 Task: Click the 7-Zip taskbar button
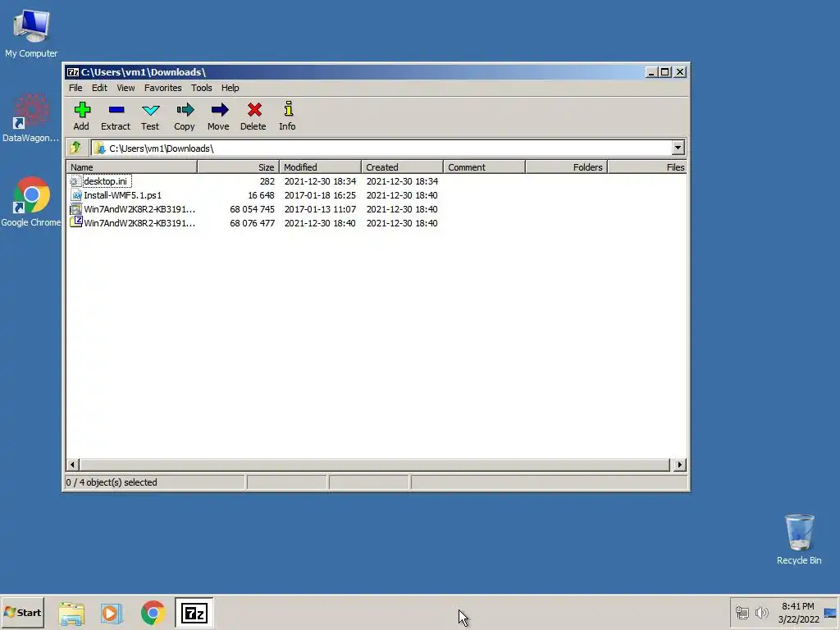[194, 613]
